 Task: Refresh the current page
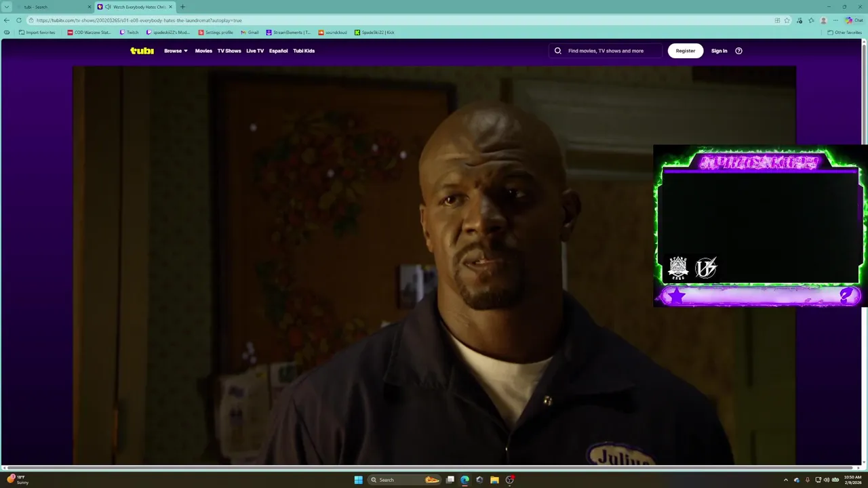click(19, 20)
